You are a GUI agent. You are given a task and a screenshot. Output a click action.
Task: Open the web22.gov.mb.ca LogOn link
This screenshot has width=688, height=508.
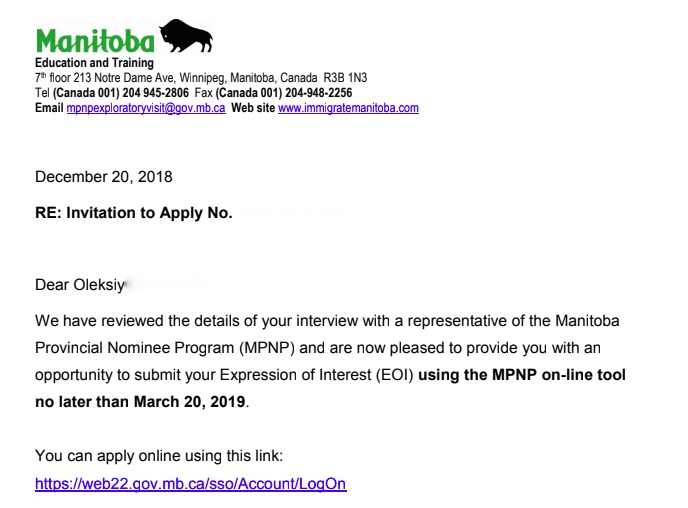tap(190, 484)
